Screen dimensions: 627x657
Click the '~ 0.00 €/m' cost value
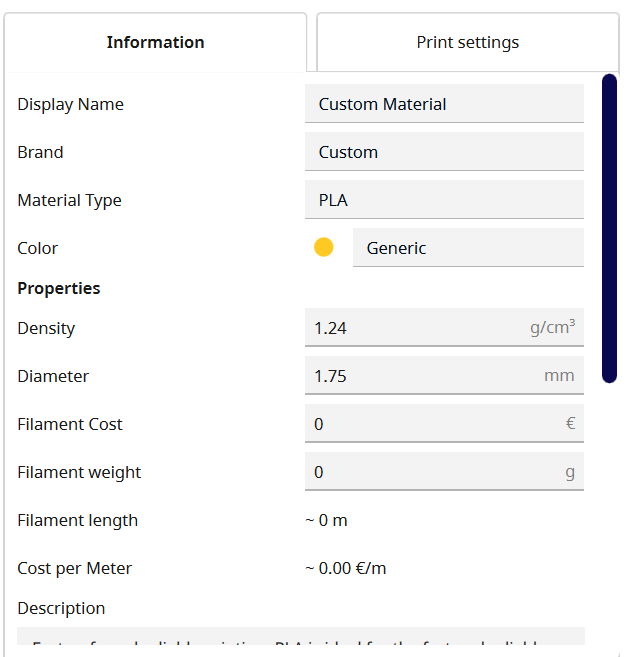coord(346,569)
